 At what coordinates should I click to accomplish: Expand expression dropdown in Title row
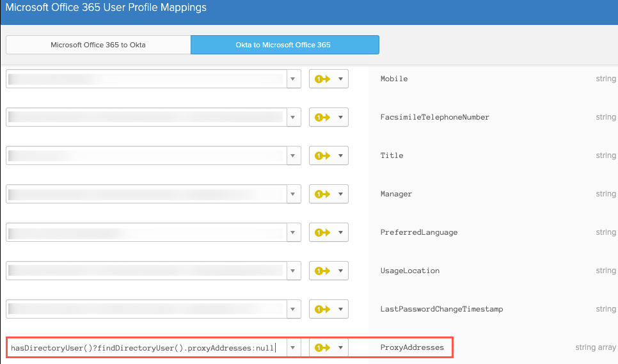(293, 156)
